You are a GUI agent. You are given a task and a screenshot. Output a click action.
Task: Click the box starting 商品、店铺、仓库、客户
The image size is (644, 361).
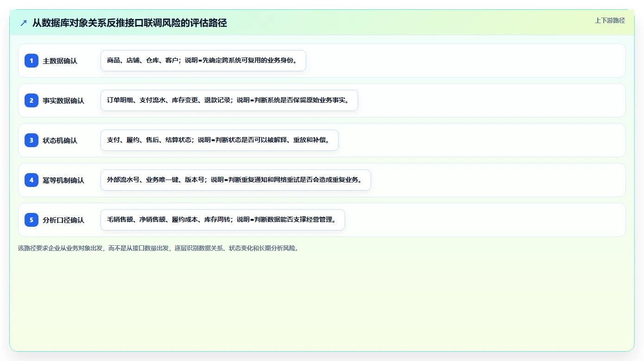click(203, 61)
